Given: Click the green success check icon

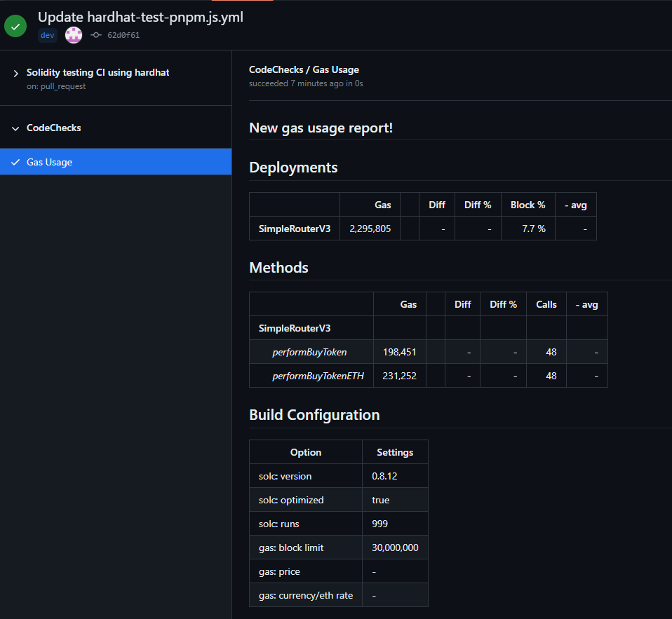Looking at the screenshot, I should 15,26.
